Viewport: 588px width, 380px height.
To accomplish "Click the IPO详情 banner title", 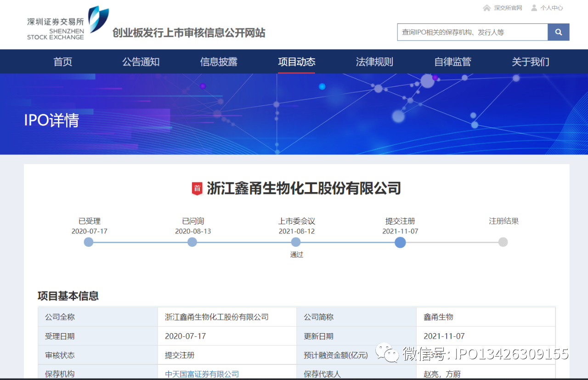I will tap(51, 120).
